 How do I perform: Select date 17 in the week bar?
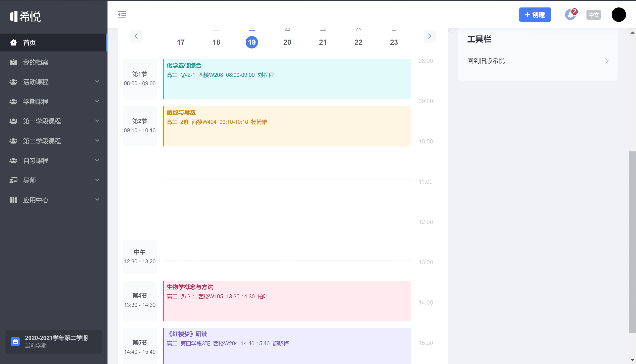[x=181, y=42]
